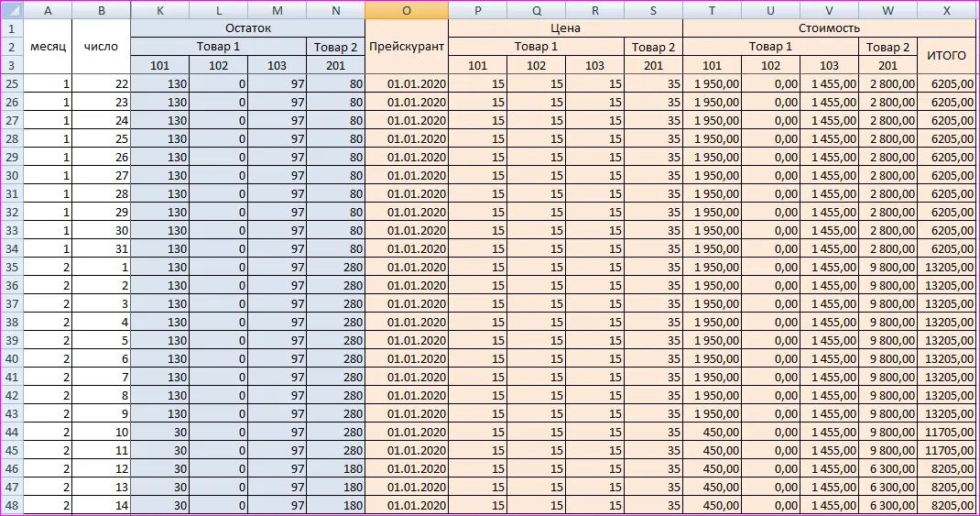Click cell U27 showing 0,00
This screenshot has height=516, width=980.
[x=770, y=120]
